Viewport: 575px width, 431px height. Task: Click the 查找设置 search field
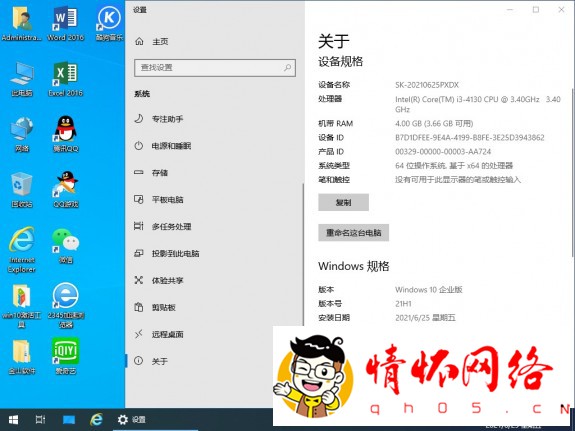215,68
